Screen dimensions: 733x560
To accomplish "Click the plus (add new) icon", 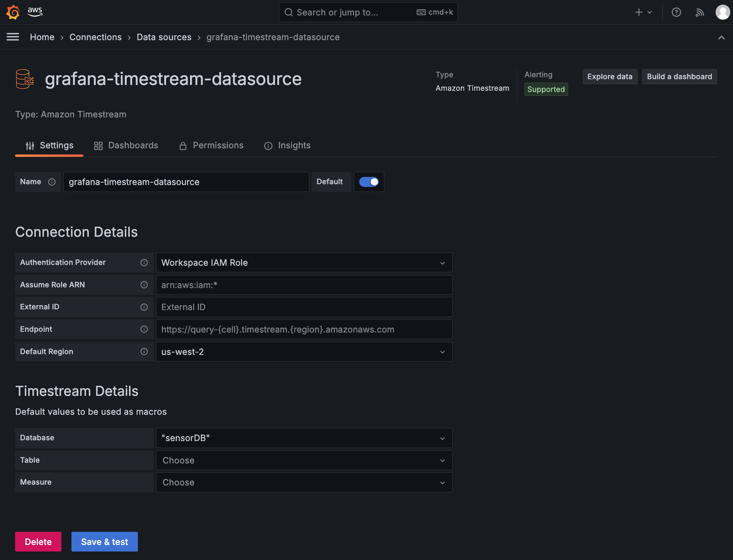I will 639,12.
